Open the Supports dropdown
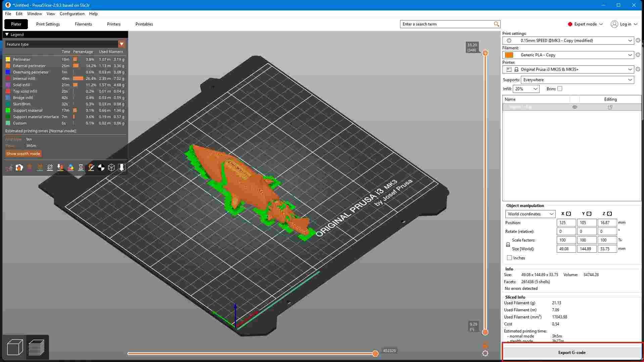 [x=577, y=80]
